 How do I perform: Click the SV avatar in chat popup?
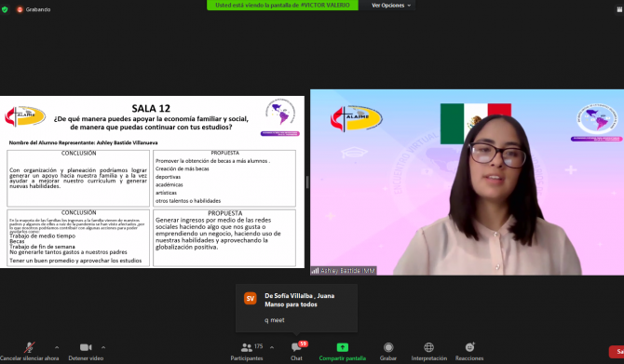pyautogui.click(x=251, y=298)
